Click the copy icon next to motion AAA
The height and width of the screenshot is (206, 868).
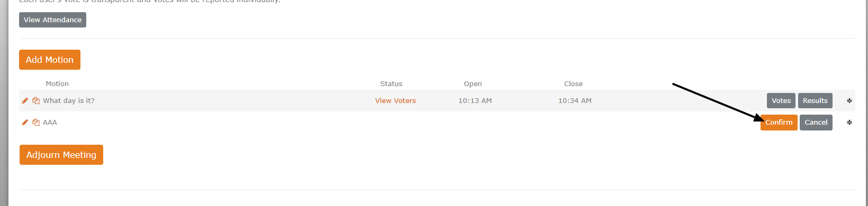coord(36,122)
